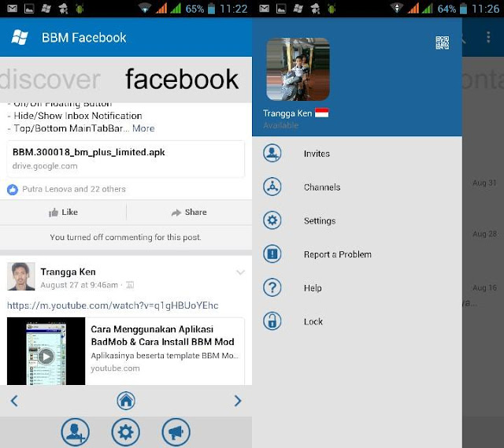Click the drive.google.com source text

(45, 166)
